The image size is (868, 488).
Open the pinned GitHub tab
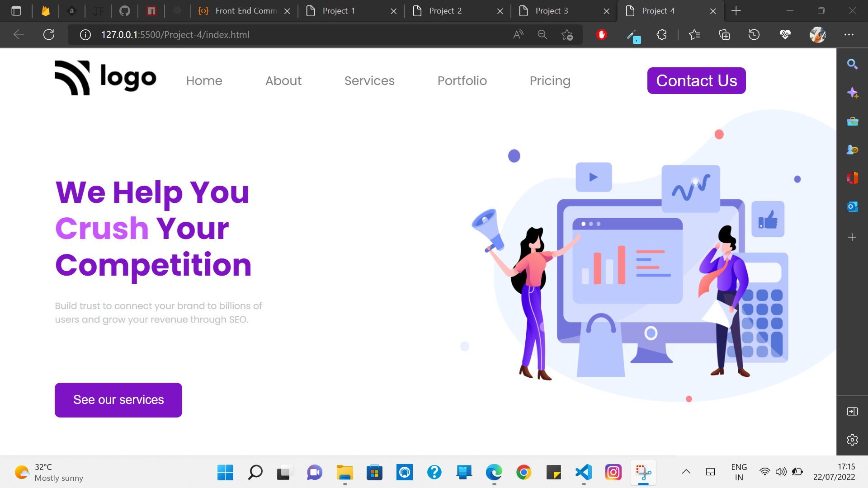pyautogui.click(x=125, y=11)
